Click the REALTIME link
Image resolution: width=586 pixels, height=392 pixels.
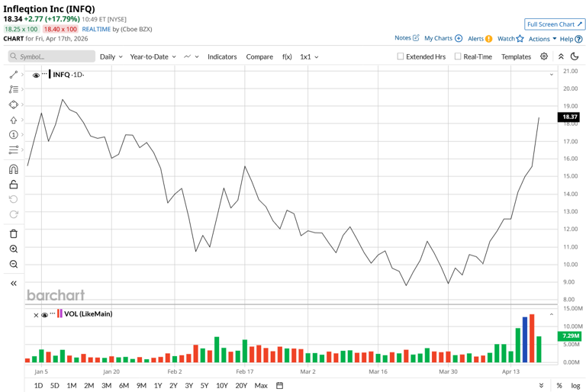point(96,29)
